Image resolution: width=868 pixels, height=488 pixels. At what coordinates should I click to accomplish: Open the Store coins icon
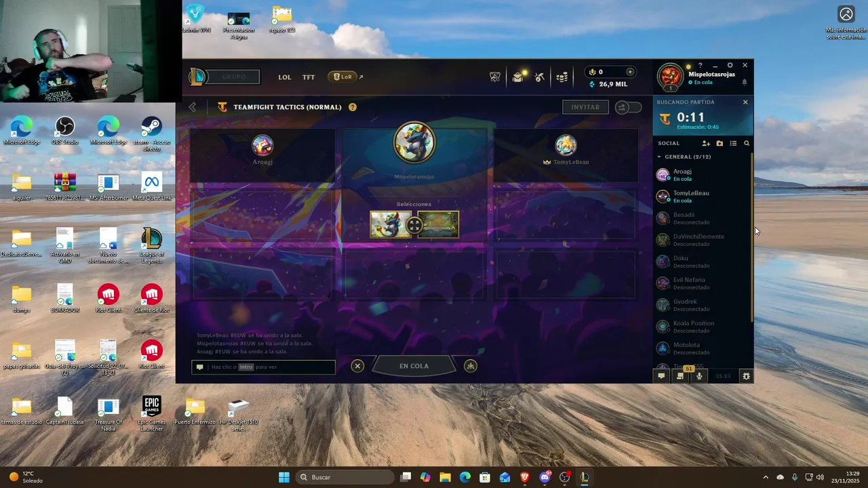[562, 77]
